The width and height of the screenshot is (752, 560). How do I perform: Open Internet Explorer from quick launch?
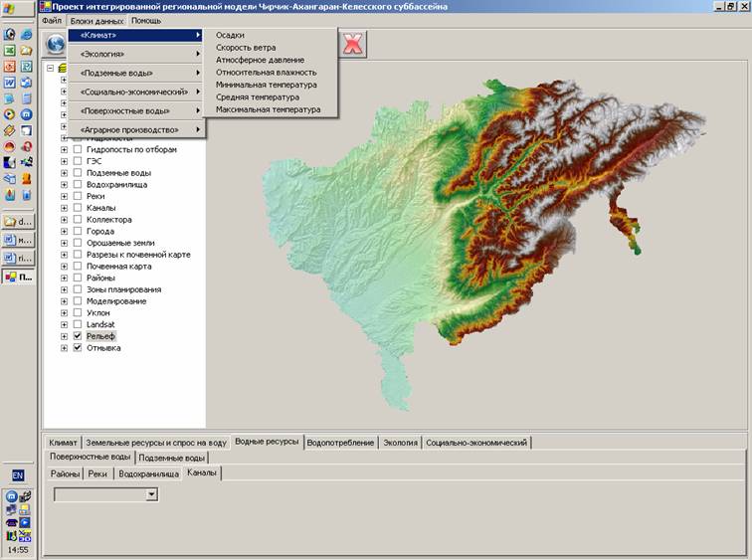tap(27, 34)
